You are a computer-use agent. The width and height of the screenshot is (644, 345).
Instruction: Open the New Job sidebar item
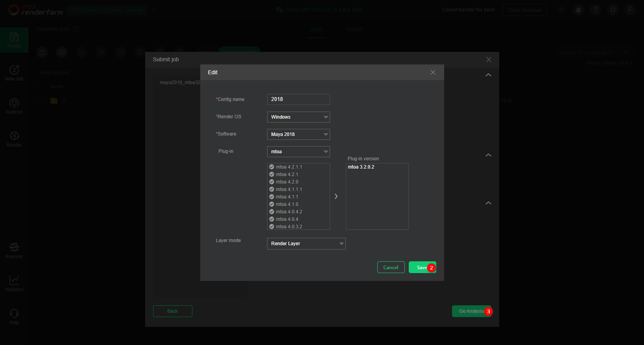[14, 73]
